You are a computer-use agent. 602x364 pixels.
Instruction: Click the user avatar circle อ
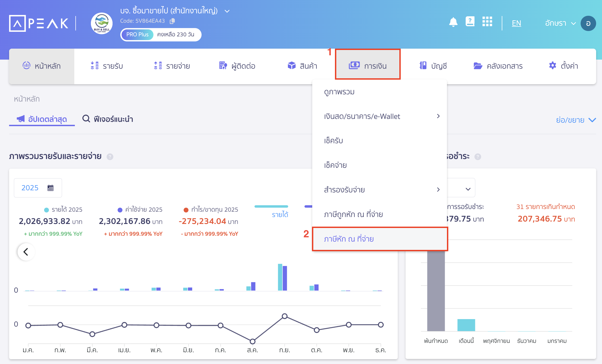coord(588,23)
